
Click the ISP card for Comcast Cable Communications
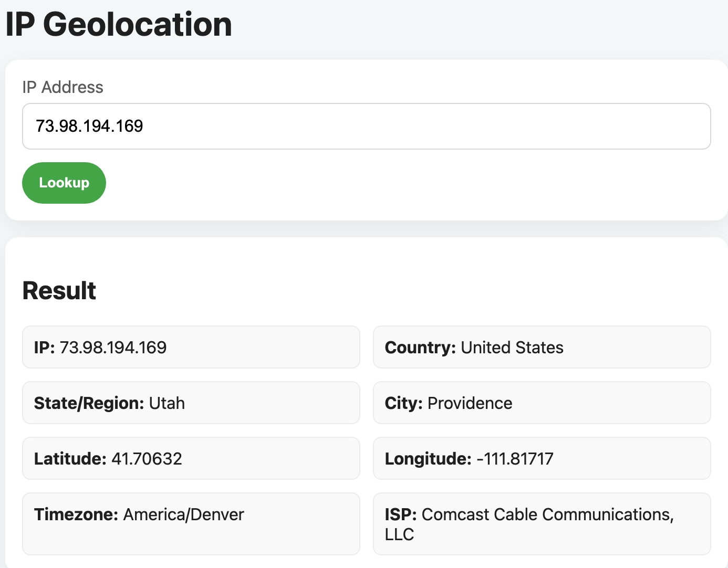(542, 523)
